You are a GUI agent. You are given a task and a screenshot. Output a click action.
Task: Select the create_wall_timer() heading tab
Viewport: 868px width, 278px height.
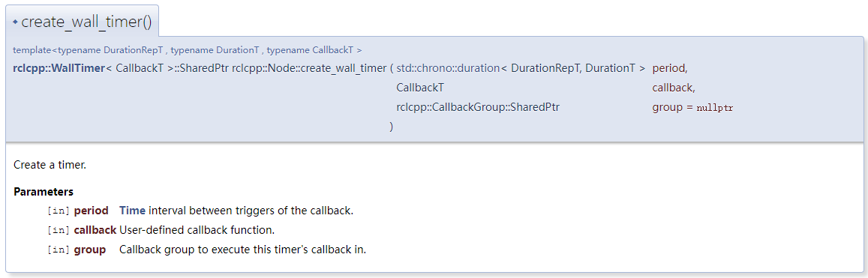coord(83,22)
